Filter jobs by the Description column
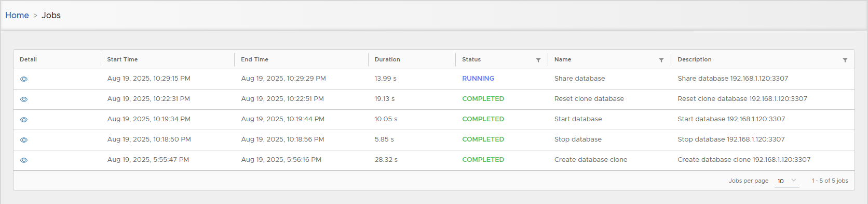 845,60
